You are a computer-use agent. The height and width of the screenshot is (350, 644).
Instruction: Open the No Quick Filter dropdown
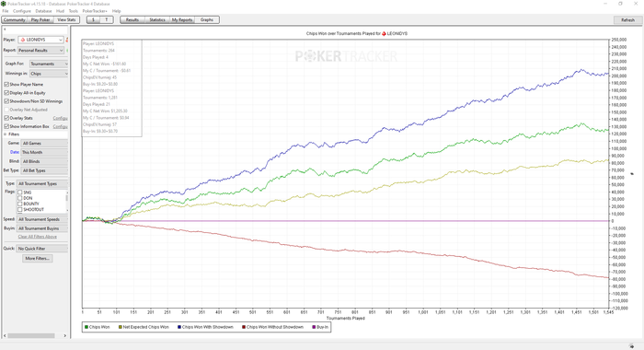(42, 249)
